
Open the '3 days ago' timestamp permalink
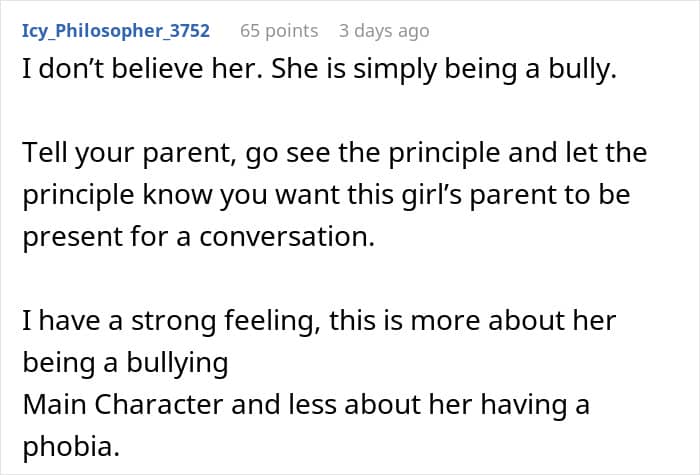click(384, 31)
